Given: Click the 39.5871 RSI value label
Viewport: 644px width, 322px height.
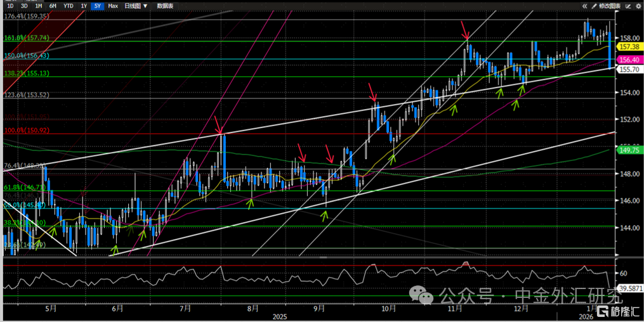Looking at the screenshot, I should pos(631,288).
